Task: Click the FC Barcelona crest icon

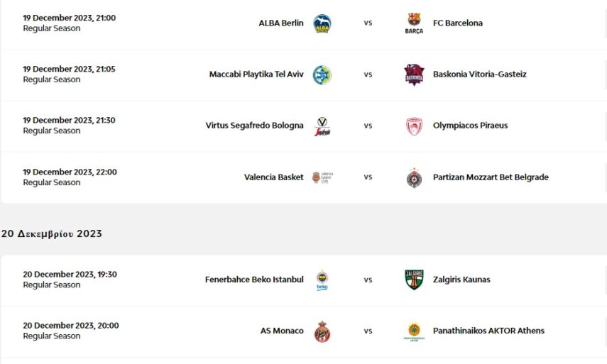Action: click(414, 23)
